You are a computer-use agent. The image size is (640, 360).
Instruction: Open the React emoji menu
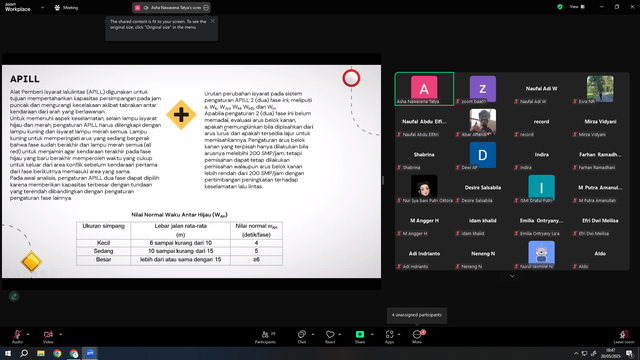point(330,337)
